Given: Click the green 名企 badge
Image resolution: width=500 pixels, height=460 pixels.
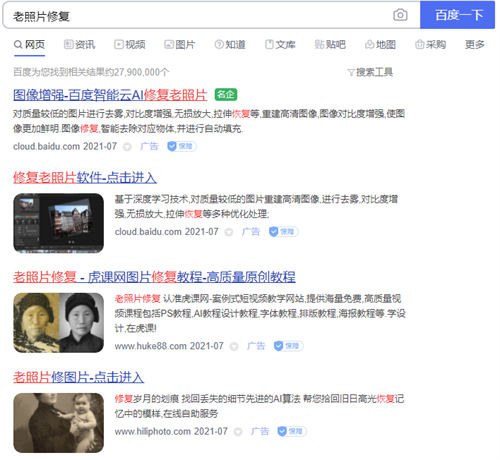Looking at the screenshot, I should (226, 95).
